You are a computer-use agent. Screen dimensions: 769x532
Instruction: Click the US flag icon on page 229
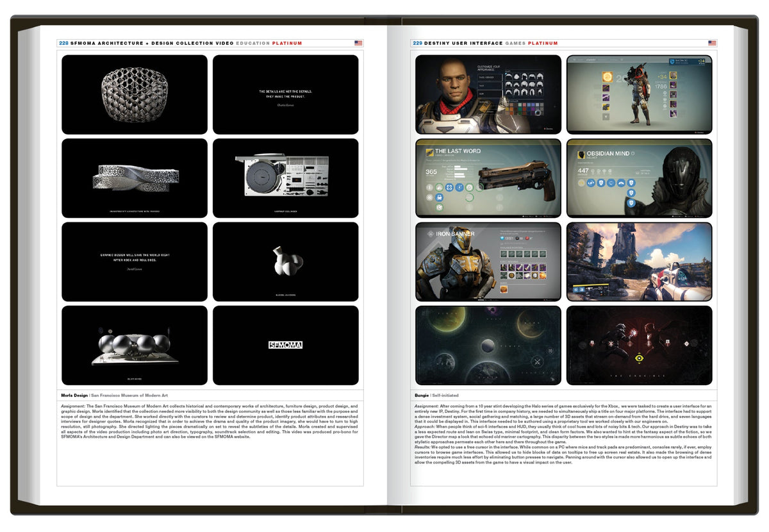(712, 43)
